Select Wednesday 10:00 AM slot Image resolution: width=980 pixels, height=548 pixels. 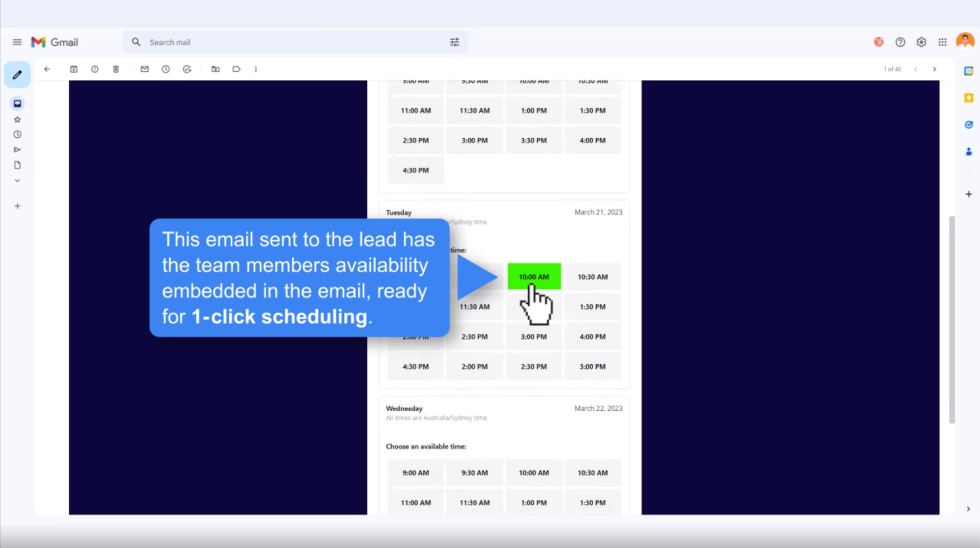pos(534,473)
